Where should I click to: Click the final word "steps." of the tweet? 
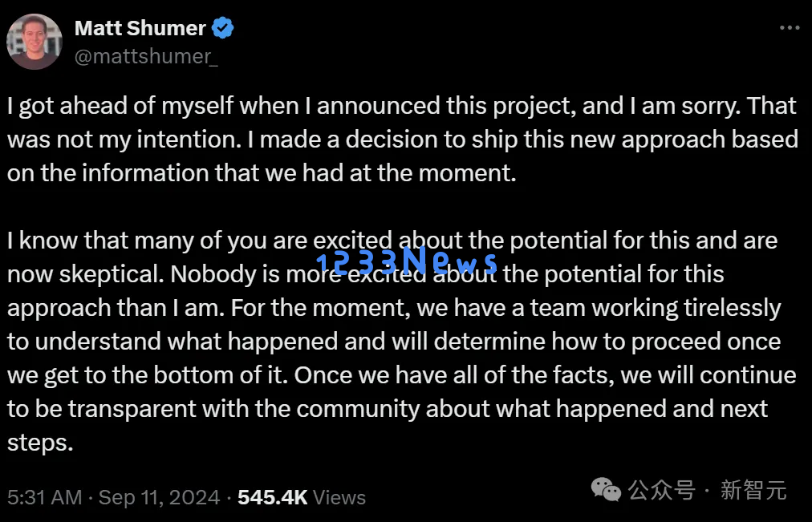tap(40, 443)
